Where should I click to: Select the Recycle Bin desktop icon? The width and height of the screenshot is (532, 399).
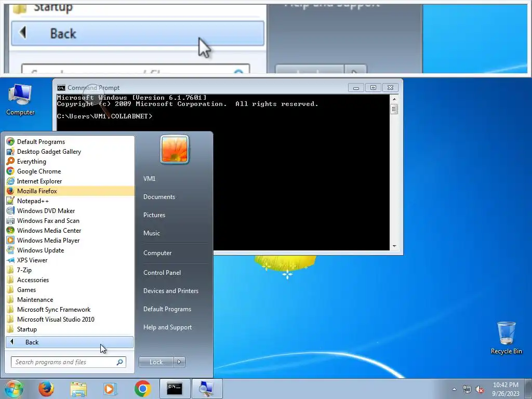coord(506,338)
